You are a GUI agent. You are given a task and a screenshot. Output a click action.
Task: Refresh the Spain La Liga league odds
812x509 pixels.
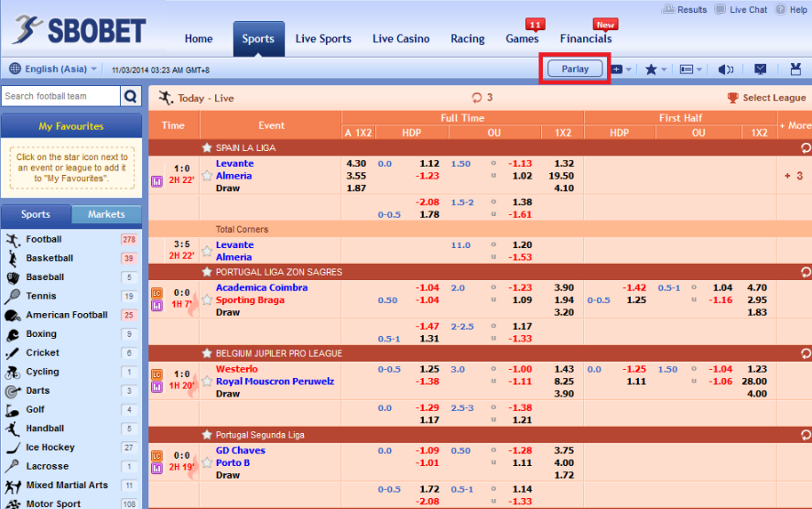click(x=806, y=148)
